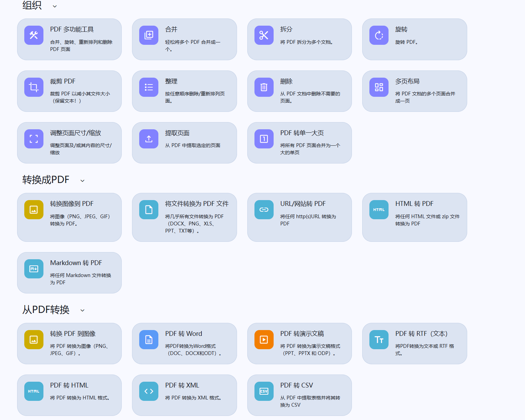This screenshot has width=525, height=420.
Task: Click the title 转换图像到 PDF
Action: pyautogui.click(x=72, y=204)
